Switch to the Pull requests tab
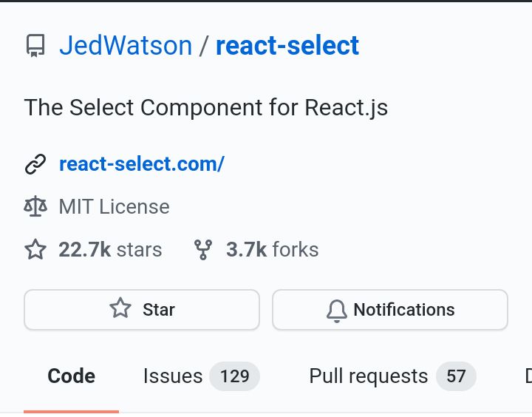The image size is (532, 417). pos(393,376)
